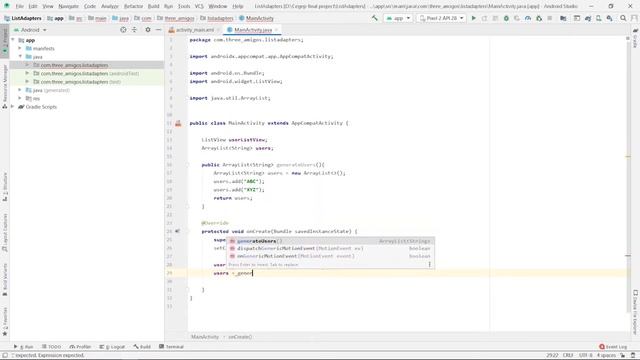Viewport: 640px width, 360px height.
Task: Open Device File Explorer side tab
Action: [636, 313]
